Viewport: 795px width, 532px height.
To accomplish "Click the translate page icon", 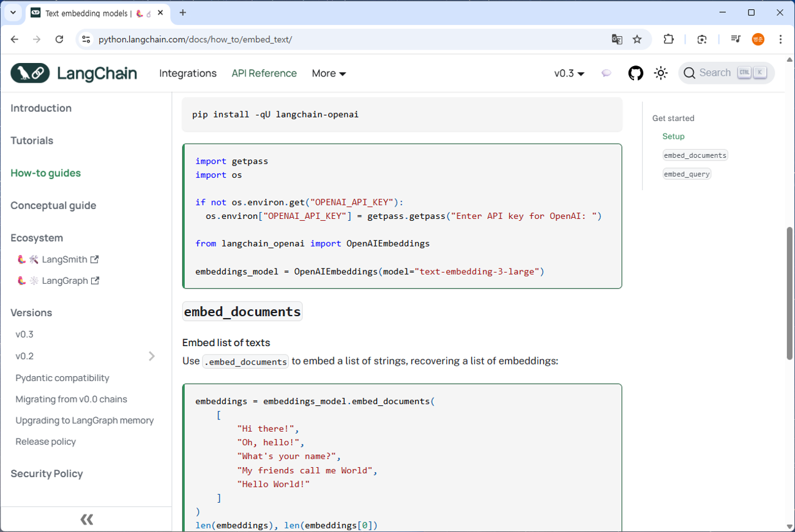I will 617,39.
